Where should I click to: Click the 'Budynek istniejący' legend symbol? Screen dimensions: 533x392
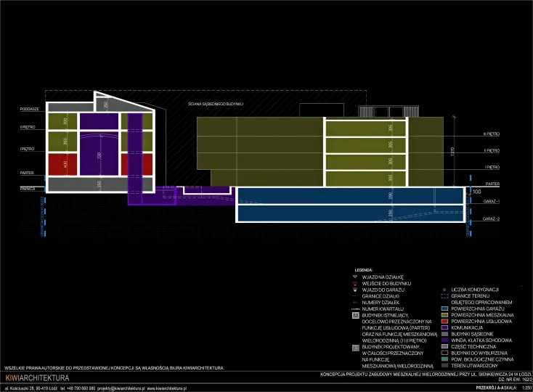coord(354,316)
